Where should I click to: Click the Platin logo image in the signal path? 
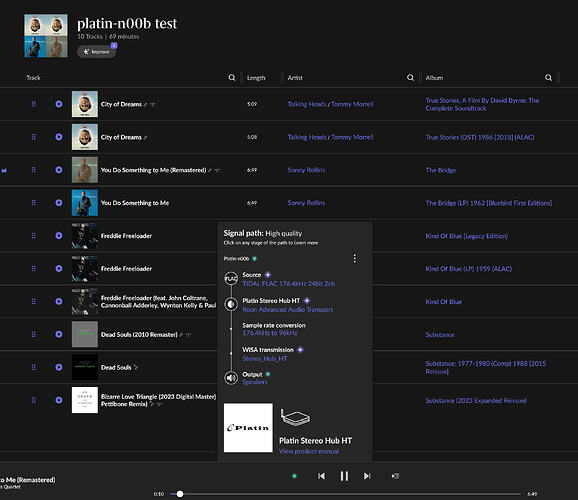click(248, 428)
